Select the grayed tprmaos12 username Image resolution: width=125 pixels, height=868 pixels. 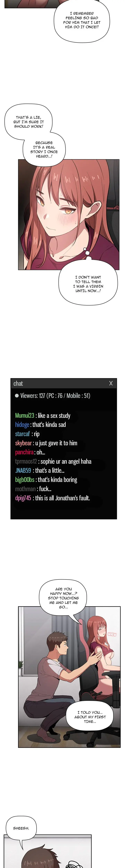pos(26,461)
